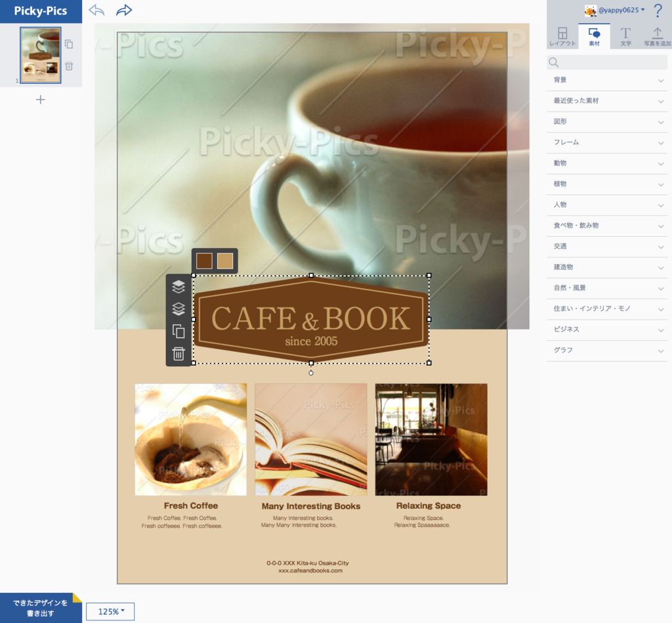Undo the last action with the left arrow
The width and height of the screenshot is (672, 623).
pyautogui.click(x=96, y=10)
